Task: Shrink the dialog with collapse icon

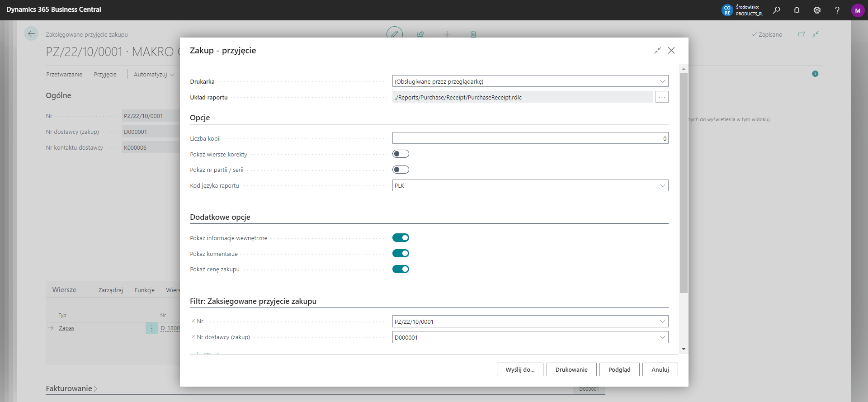Action: click(658, 51)
